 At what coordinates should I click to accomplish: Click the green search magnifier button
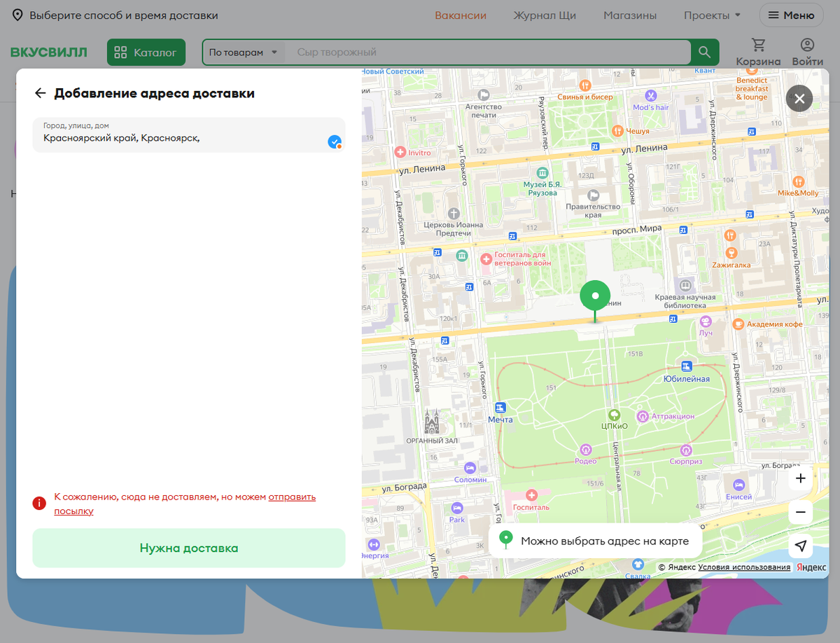coord(704,53)
